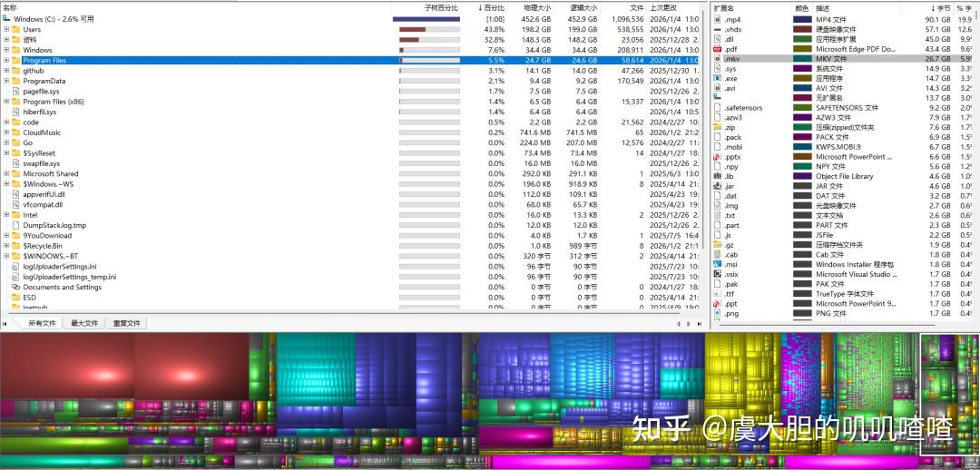Image resolution: width=980 pixels, height=470 pixels.
Task: Click the .zip folder icon
Action: 718,127
